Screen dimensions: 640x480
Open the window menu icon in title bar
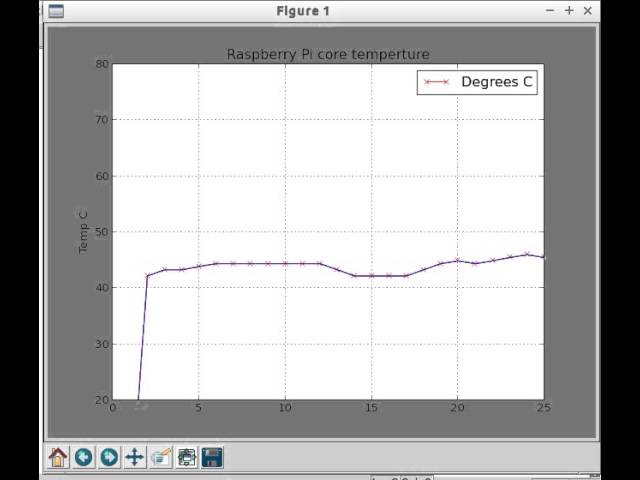tap(56, 11)
